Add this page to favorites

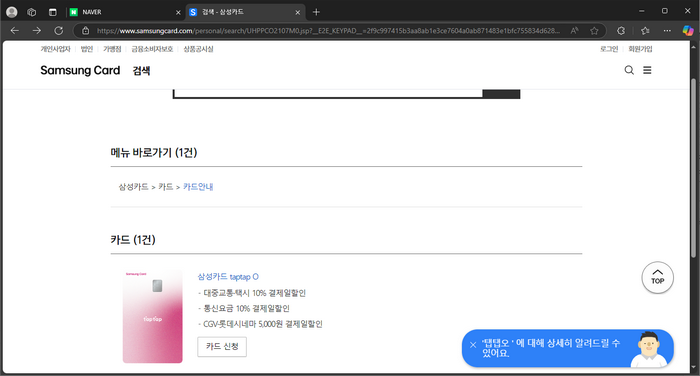(594, 31)
